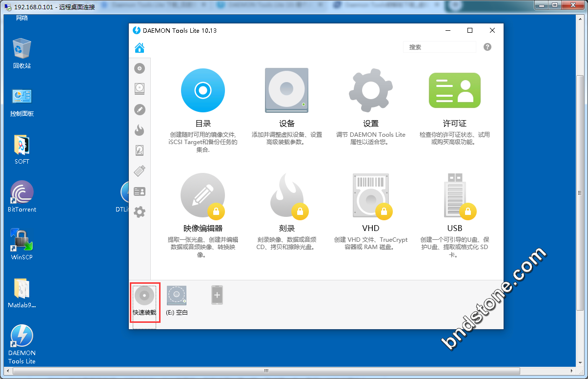The height and width of the screenshot is (379, 588).
Task: Click the home icon in the sidebar
Action: point(140,48)
